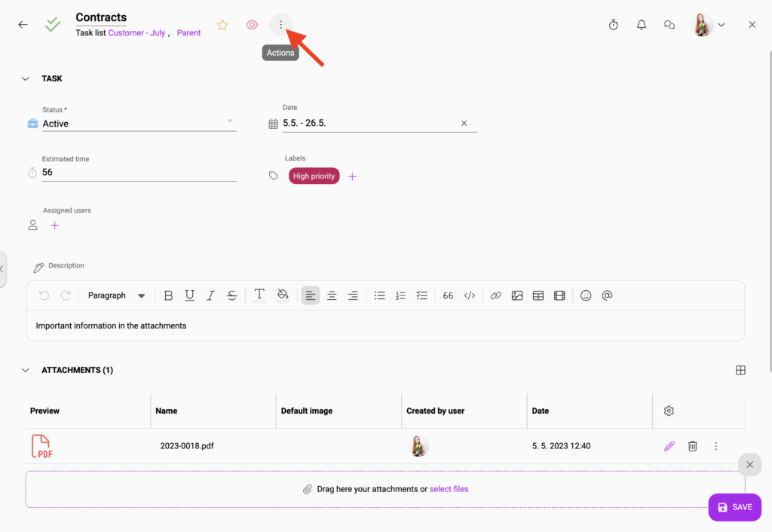
Task: Toggle the favorite star on Contracts
Action: coord(222,24)
